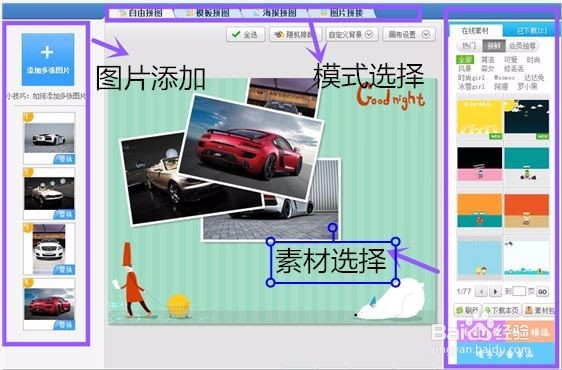Select white sedan thumbnail number 3
Image resolution: width=562 pixels, height=370 pixels.
pyautogui.click(x=49, y=249)
